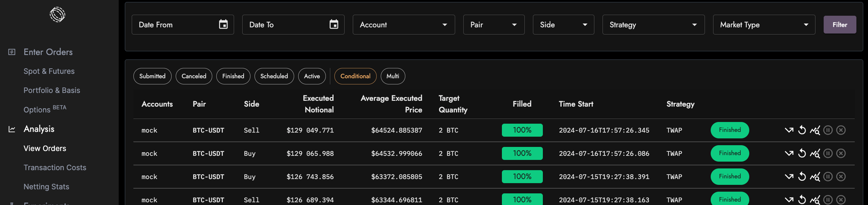Pause the $129 049.771 sell order
The image size is (868, 205).
click(828, 130)
